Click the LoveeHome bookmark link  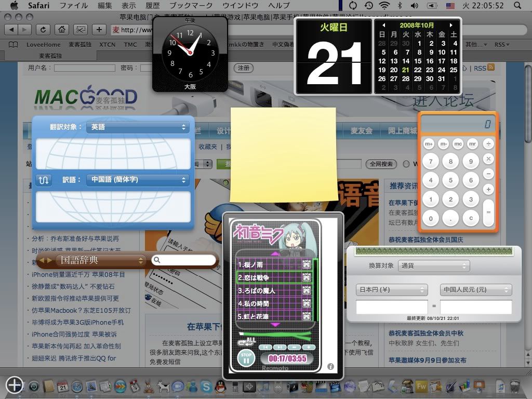click(44, 45)
